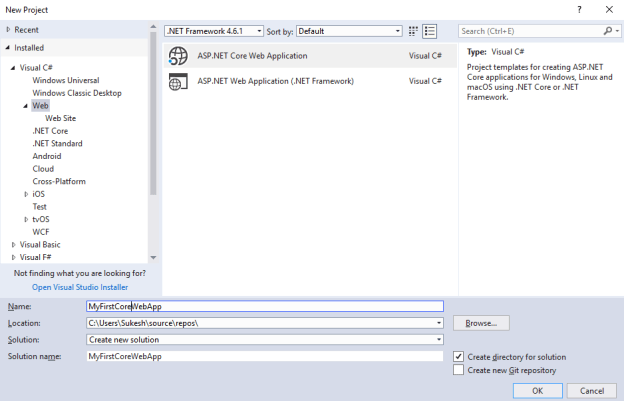Select .NET Standard category

coord(57,144)
